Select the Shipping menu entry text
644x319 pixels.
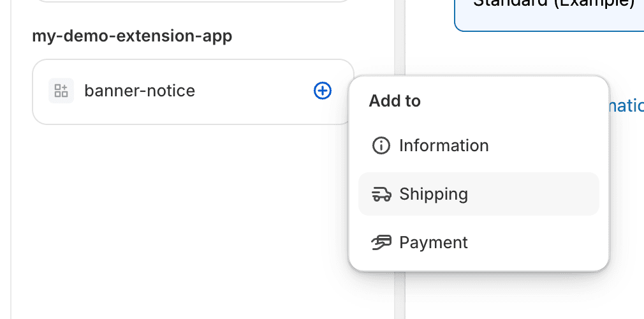tap(434, 195)
